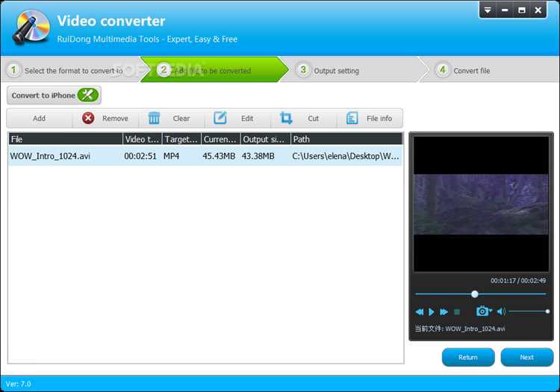Click the current file name label under player
Image resolution: width=560 pixels, height=392 pixels.
coord(460,329)
